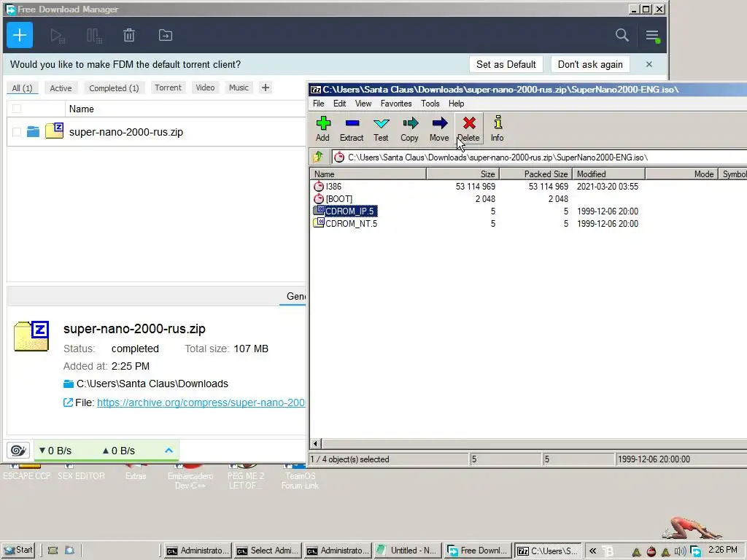Click the pause downloads icon in FDM
Viewport: 747px width, 560px height.
(x=94, y=36)
